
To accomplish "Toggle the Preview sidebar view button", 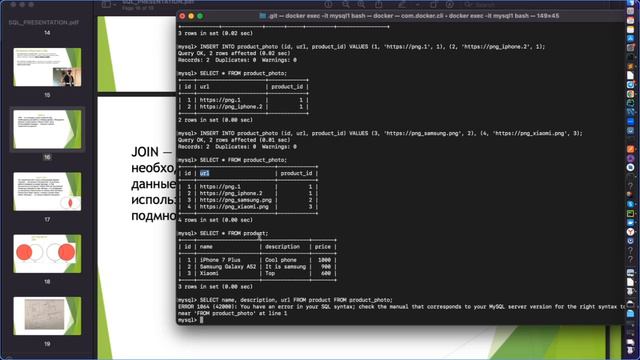I will (x=106, y=5).
